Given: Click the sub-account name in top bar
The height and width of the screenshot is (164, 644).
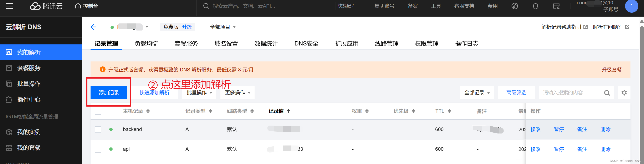Looking at the screenshot, I should [597, 6].
